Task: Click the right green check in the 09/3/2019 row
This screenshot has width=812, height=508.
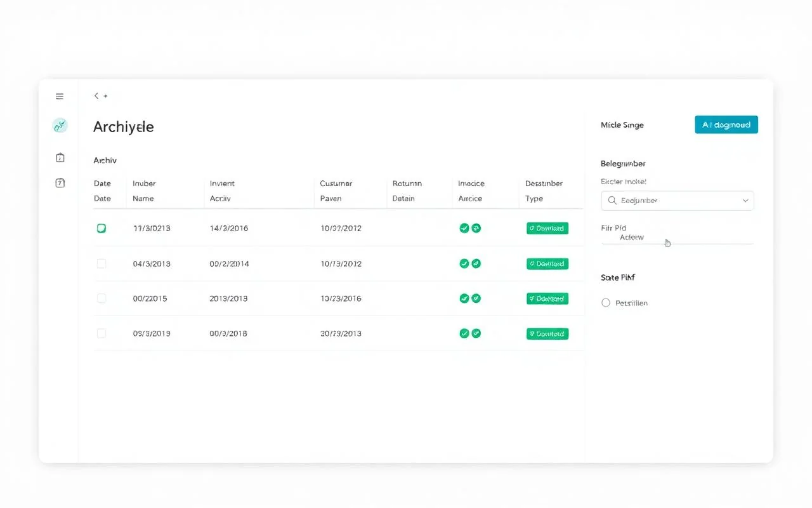Action: click(476, 333)
